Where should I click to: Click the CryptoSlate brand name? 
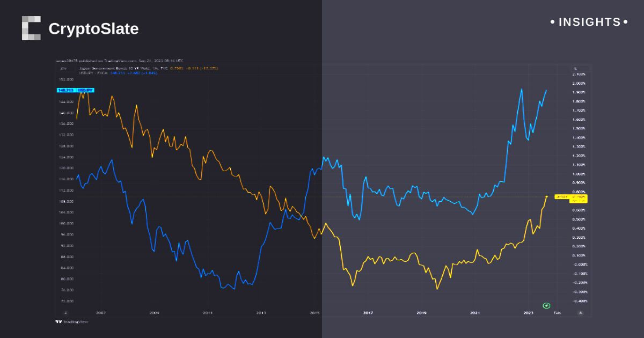[93, 28]
